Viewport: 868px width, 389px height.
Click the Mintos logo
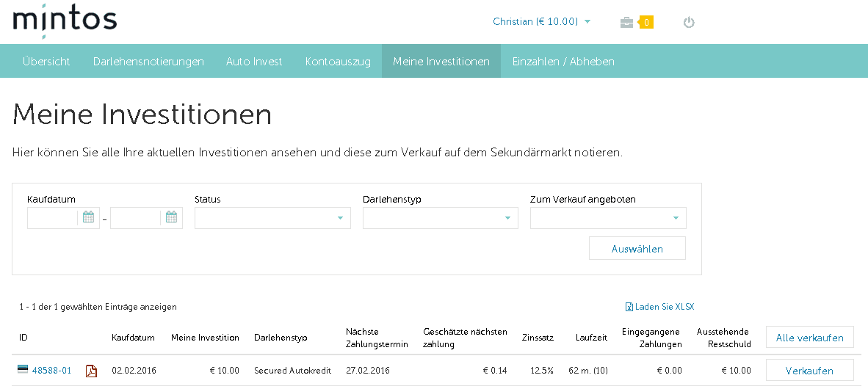65,21
